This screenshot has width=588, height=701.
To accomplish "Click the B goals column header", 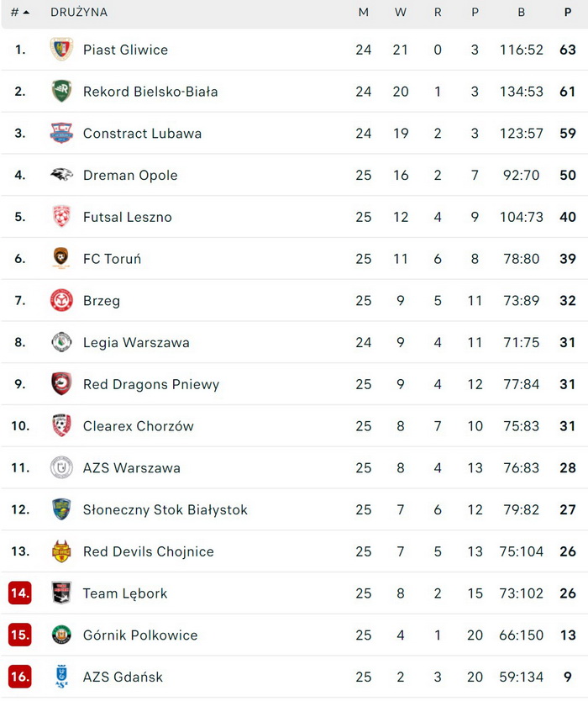I will click(522, 13).
